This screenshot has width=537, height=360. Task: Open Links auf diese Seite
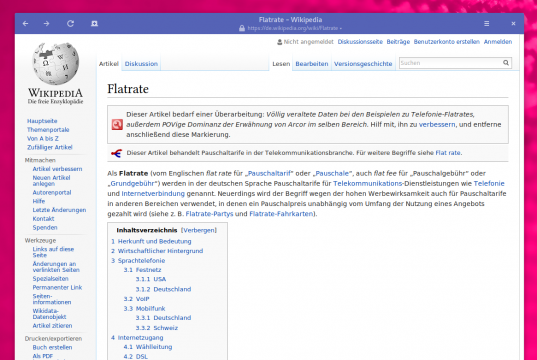(x=53, y=252)
